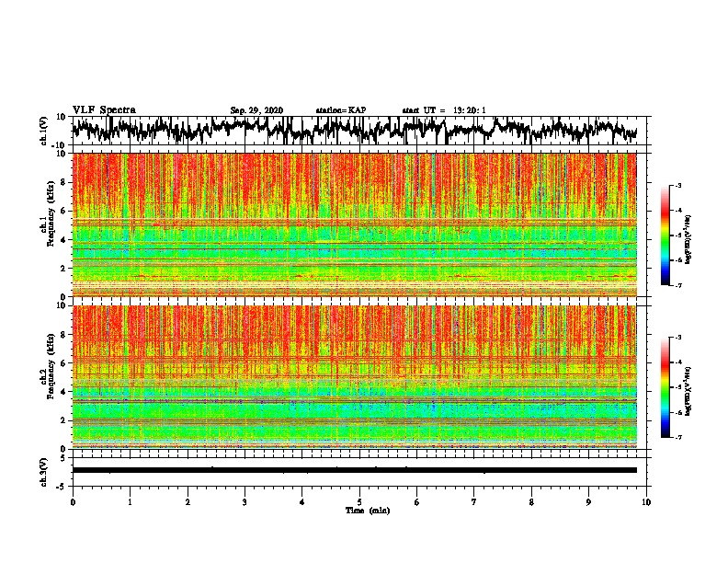Click the time axis tick label "0"
Image resolution: width=728 pixels, height=563 pixels.
[73, 502]
